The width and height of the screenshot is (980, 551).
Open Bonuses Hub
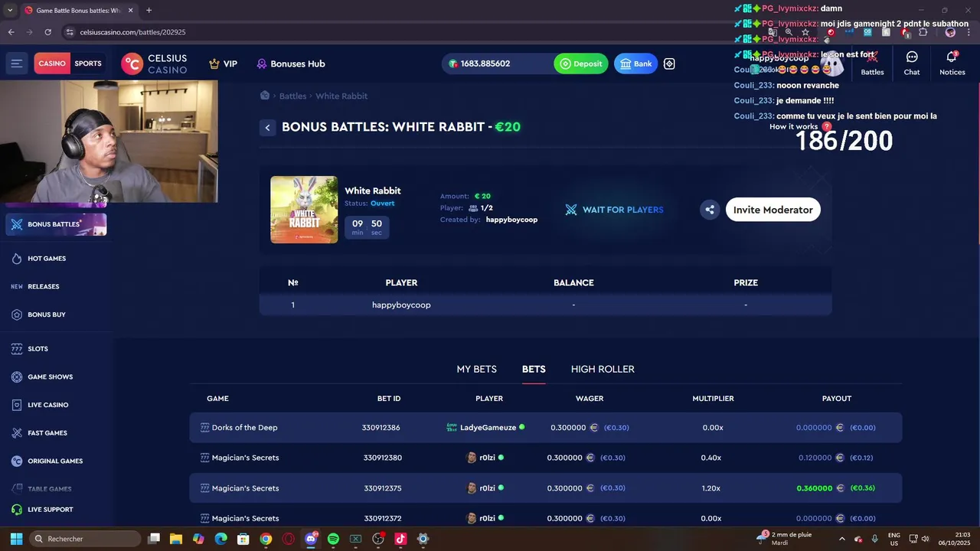[x=291, y=64]
